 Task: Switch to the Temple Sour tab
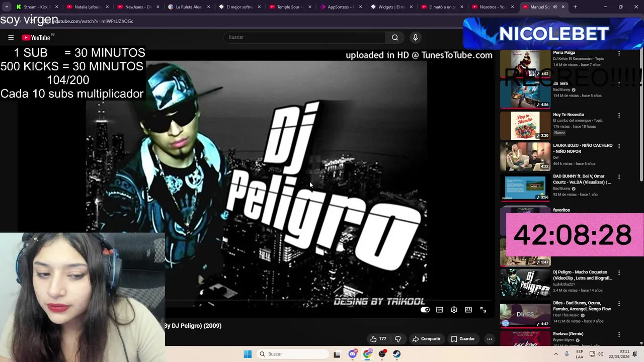(x=289, y=7)
